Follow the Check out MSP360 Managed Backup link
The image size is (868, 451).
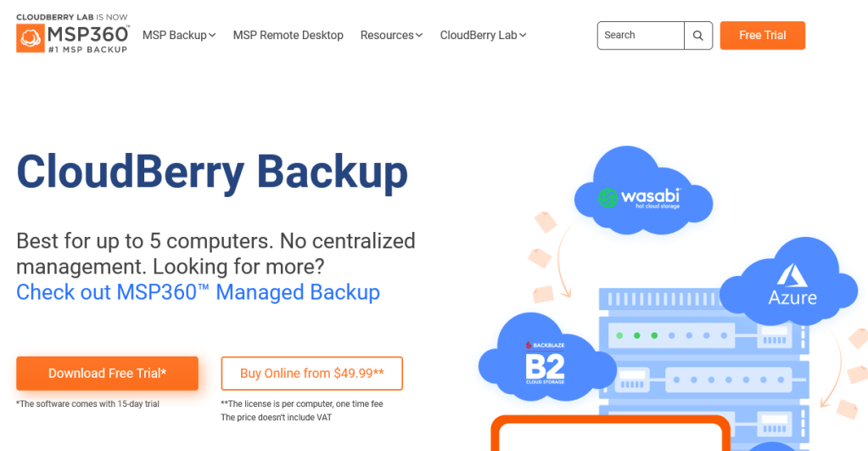(x=199, y=292)
